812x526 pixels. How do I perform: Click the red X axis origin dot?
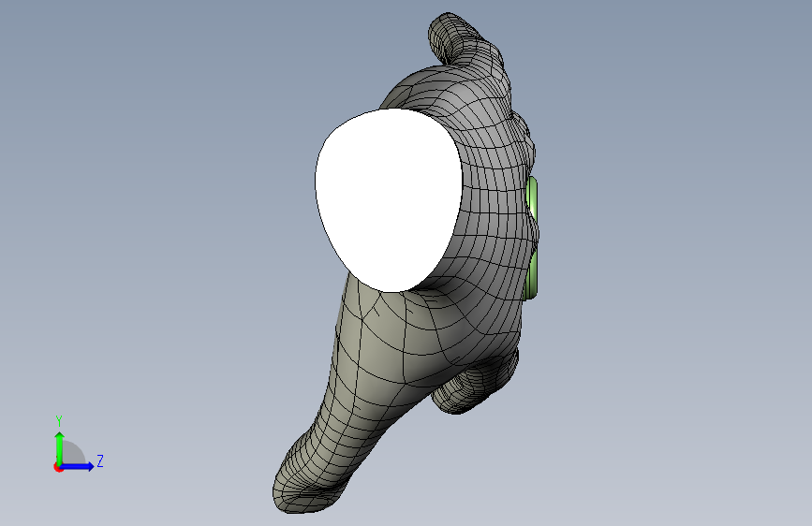(58, 467)
